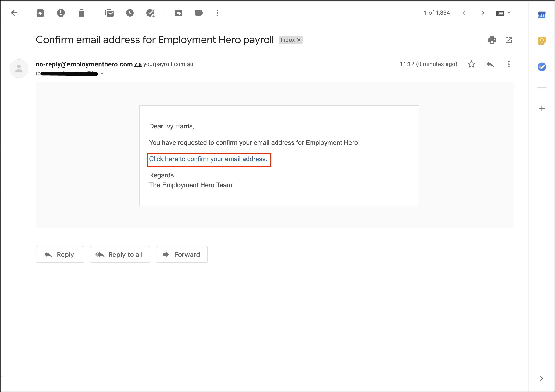Open the input tools keyboard icon
The width and height of the screenshot is (555, 392).
point(500,13)
